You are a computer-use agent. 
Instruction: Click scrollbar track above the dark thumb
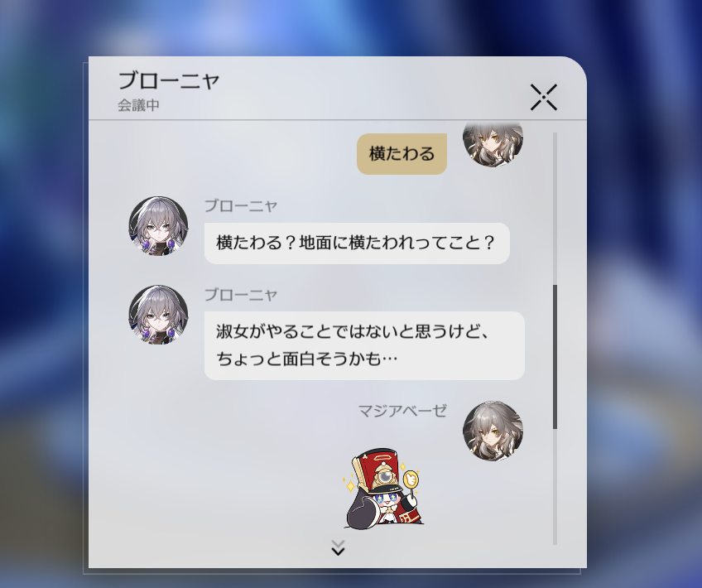coord(555,208)
